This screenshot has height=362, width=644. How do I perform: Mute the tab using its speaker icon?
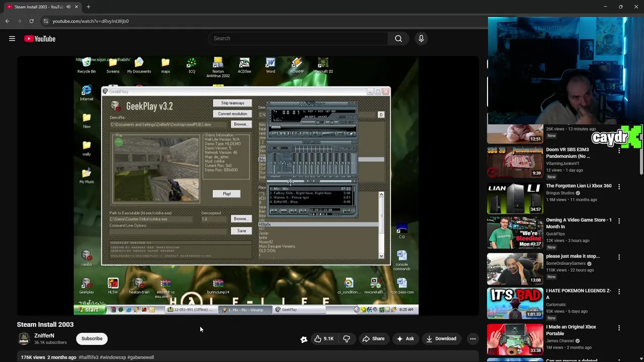[68, 7]
